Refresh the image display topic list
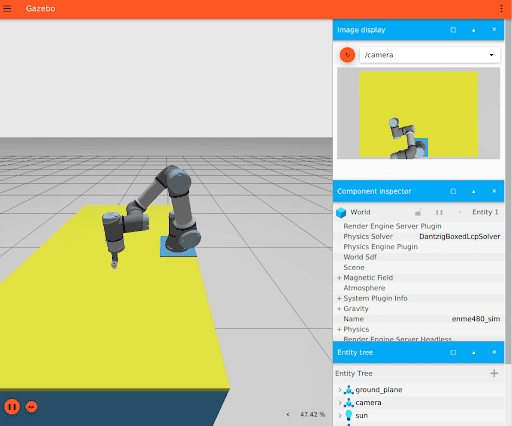 (x=347, y=55)
